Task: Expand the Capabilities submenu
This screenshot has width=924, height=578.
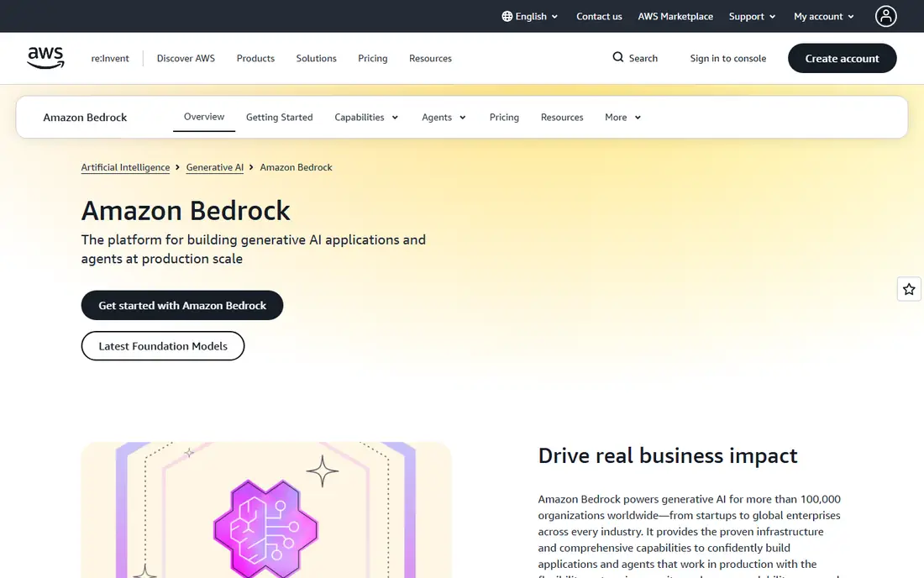Action: 366,118
